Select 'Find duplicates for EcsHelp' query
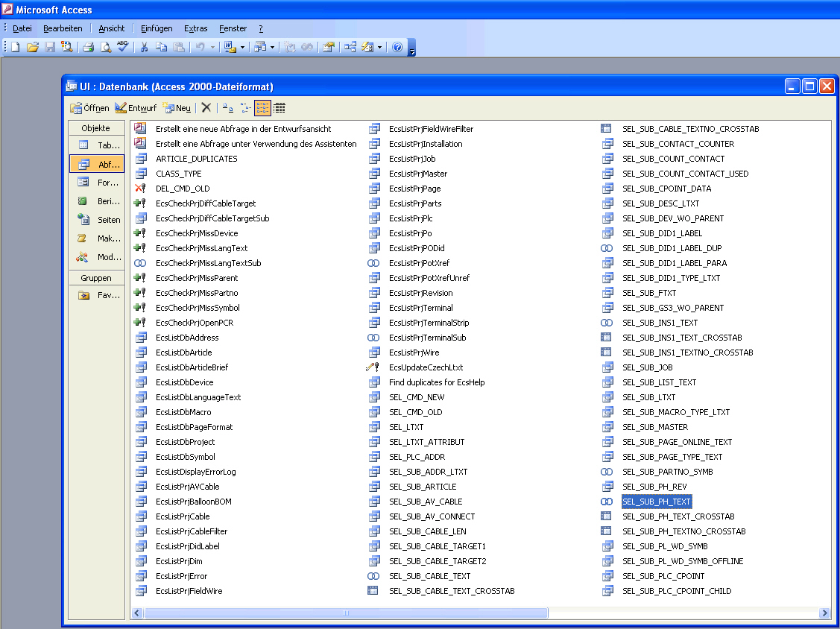The height and width of the screenshot is (629, 840). (x=437, y=382)
